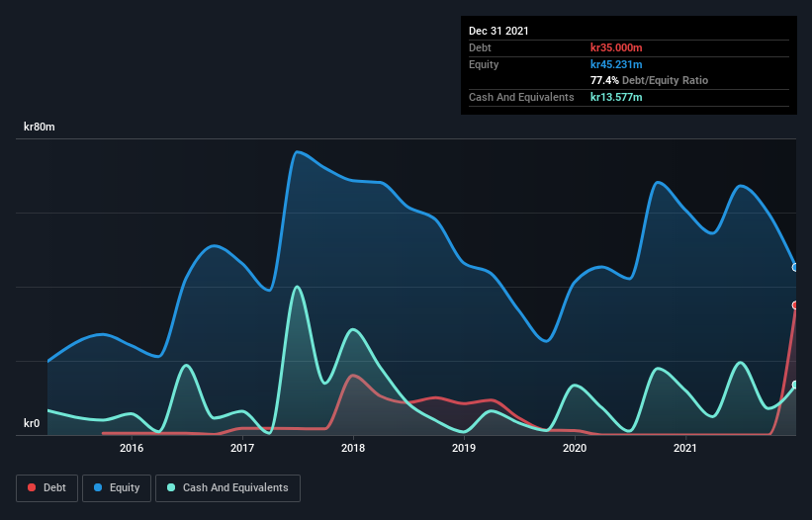812x520 pixels.
Task: Click the kr0 y-axis label
Action: pos(32,423)
